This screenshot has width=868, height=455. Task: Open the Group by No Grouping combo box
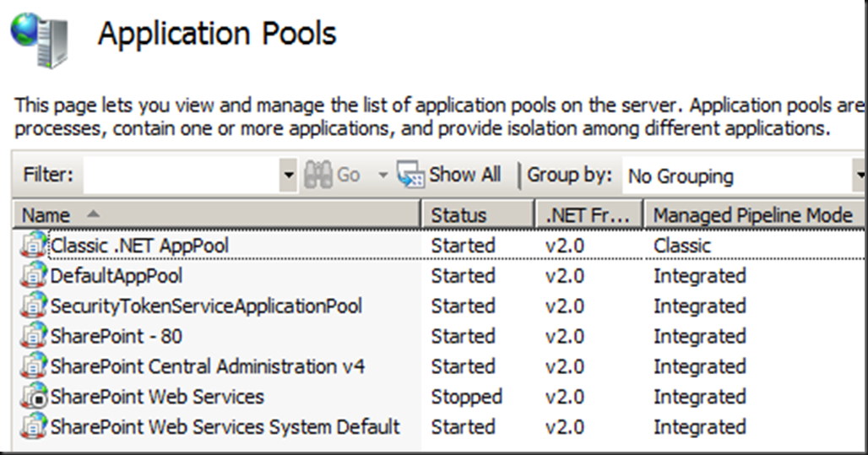(x=743, y=176)
